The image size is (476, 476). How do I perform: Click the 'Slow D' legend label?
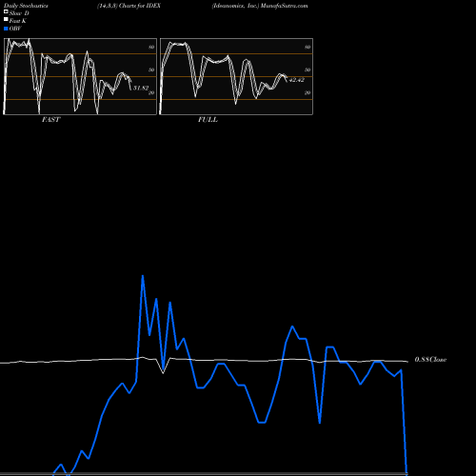click(19, 13)
